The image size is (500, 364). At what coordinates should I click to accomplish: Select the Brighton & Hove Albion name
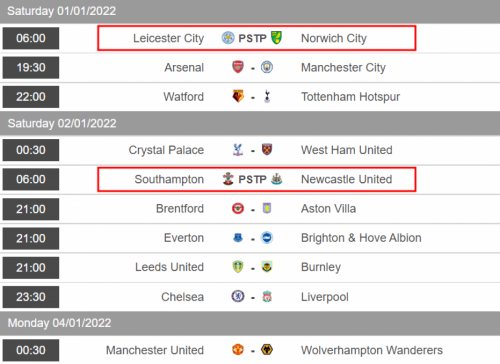[x=361, y=238]
